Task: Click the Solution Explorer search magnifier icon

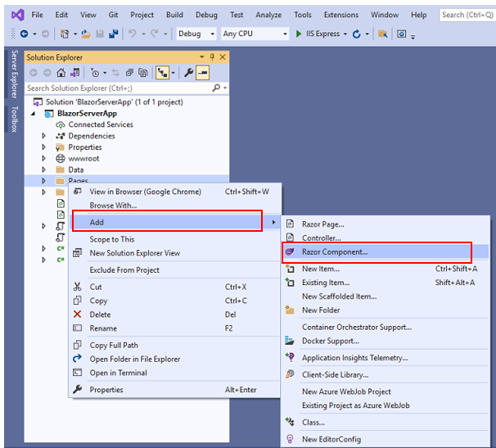Action: pyautogui.click(x=216, y=88)
